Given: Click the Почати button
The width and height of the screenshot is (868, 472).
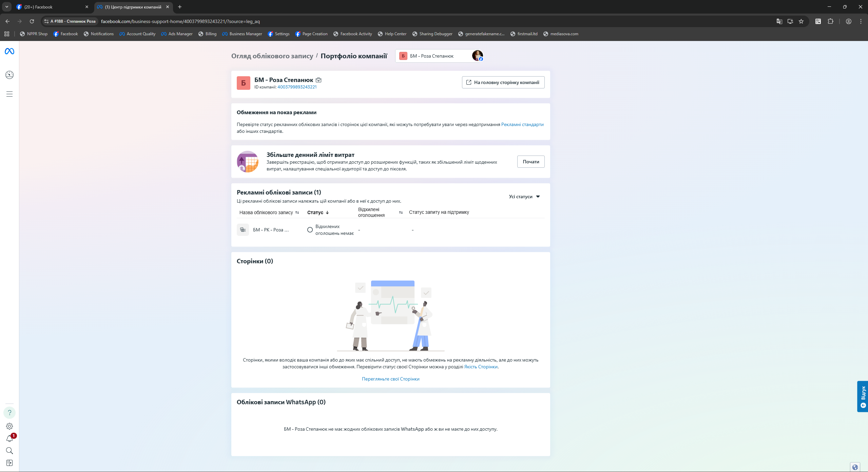Looking at the screenshot, I should (531, 162).
